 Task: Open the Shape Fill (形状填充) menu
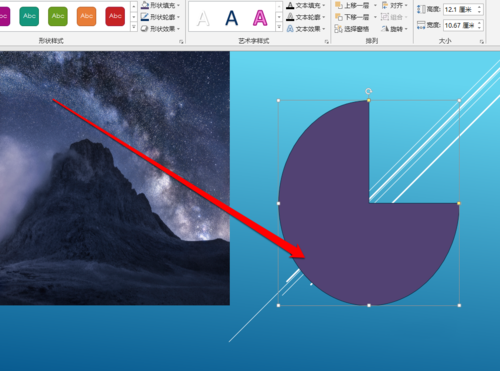161,5
